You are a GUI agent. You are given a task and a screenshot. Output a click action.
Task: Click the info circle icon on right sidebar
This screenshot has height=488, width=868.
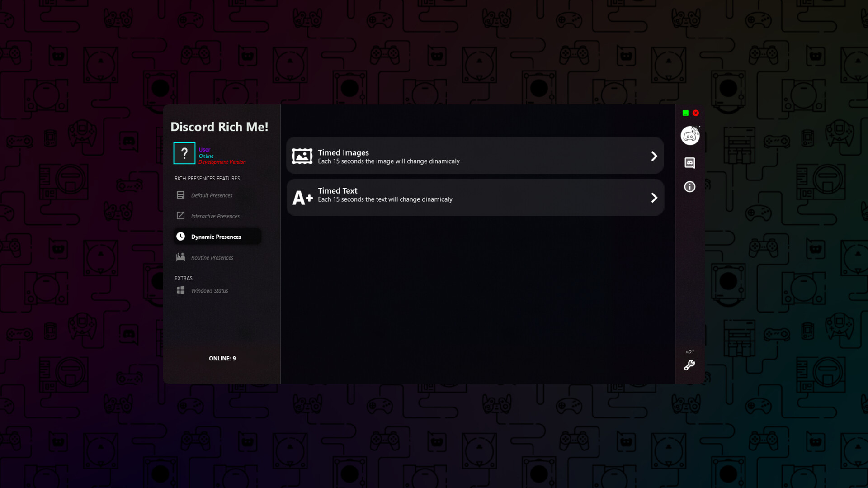[x=689, y=186]
